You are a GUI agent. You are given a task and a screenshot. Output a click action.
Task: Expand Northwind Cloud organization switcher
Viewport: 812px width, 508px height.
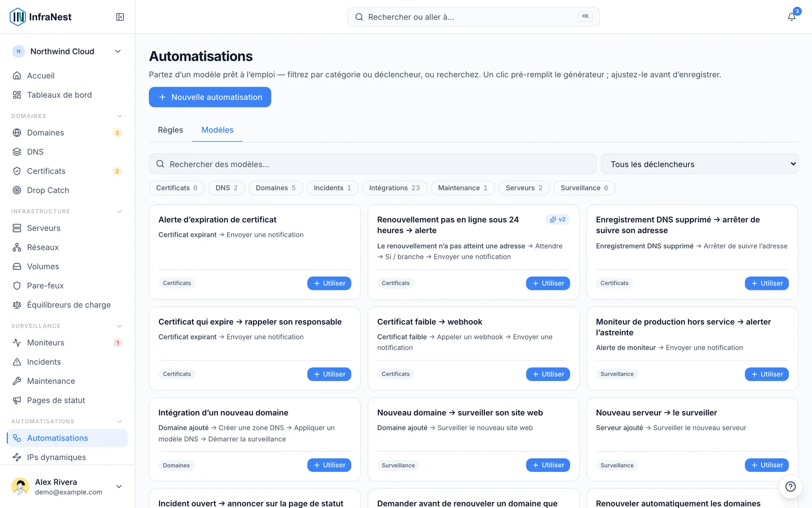click(x=67, y=52)
